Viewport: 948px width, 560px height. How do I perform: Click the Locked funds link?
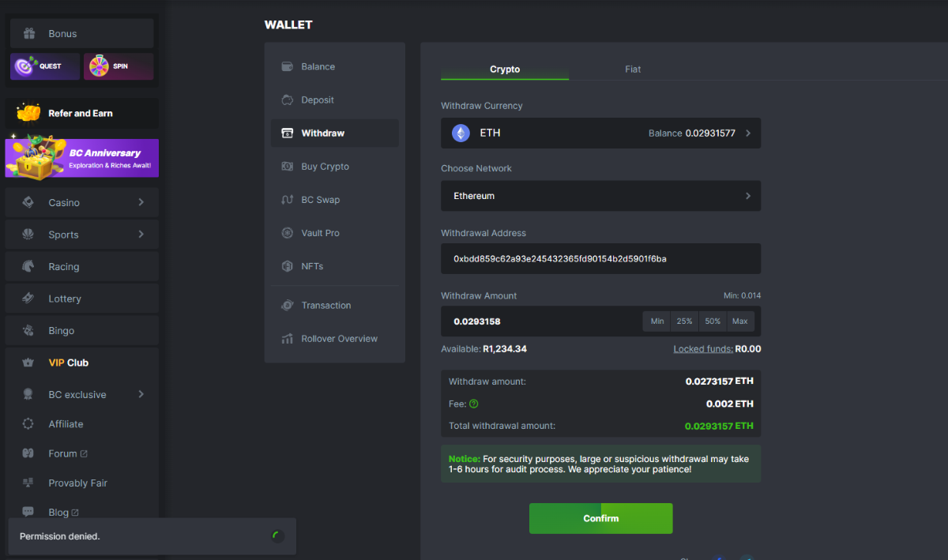point(702,349)
